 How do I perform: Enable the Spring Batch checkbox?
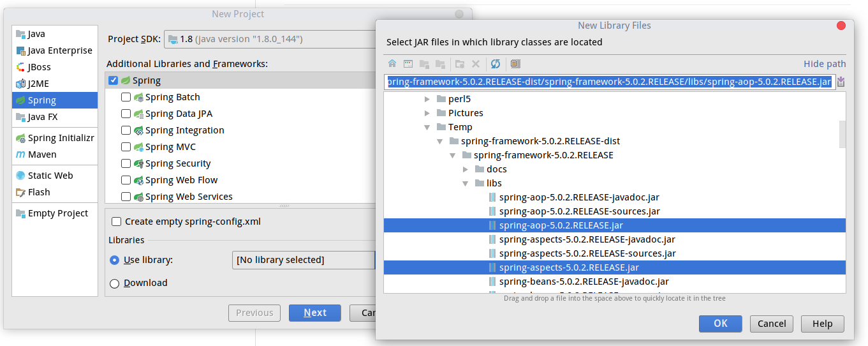[x=126, y=97]
